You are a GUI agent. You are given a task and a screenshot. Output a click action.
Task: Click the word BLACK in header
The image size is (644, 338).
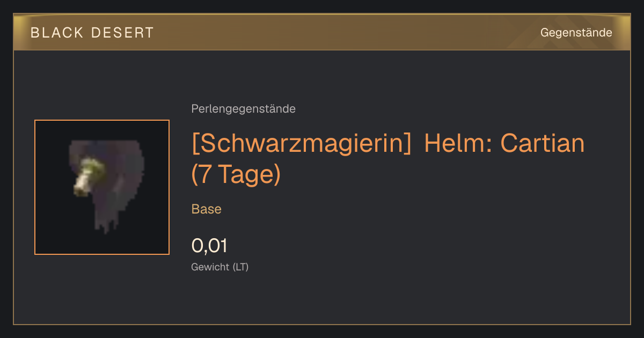[57, 33]
